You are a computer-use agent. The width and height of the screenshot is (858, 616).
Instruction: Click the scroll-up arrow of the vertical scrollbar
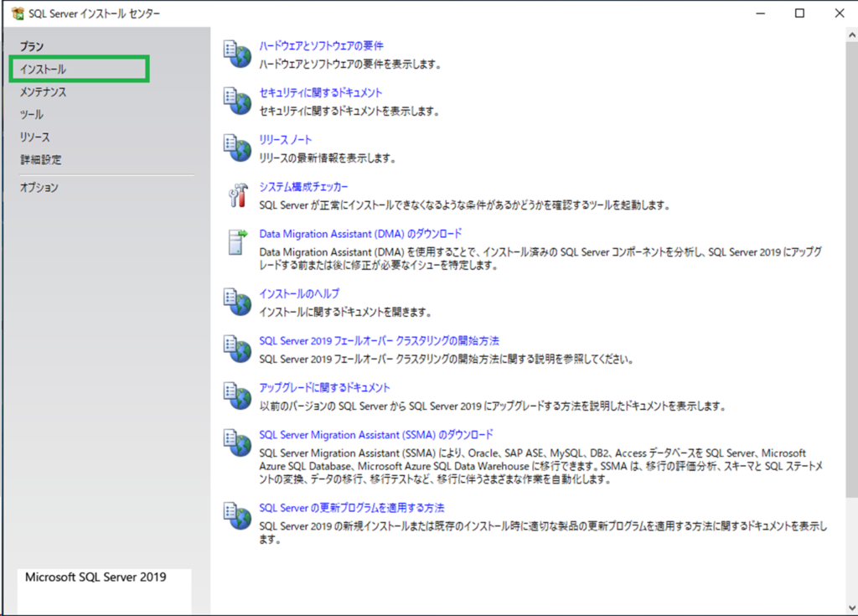coord(851,34)
